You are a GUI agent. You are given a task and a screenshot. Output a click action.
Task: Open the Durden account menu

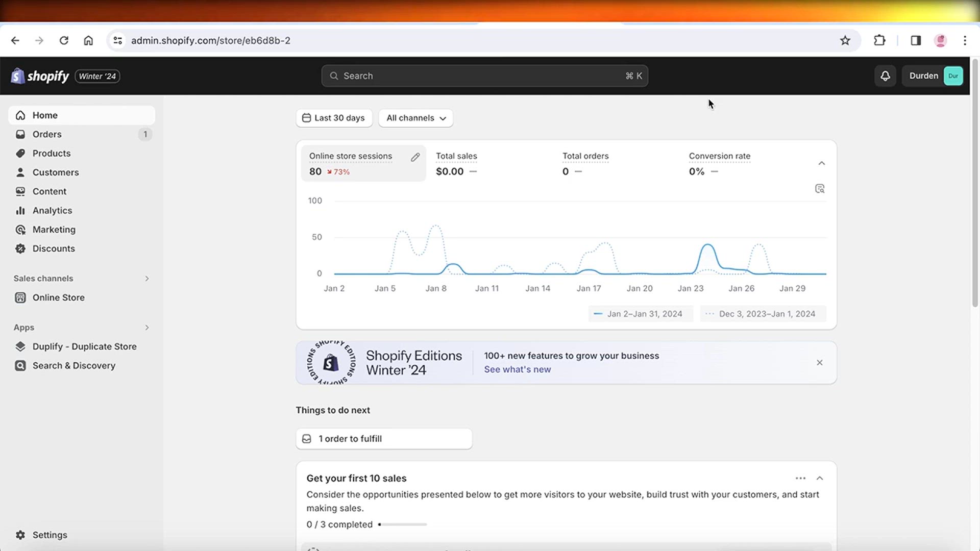pos(933,76)
